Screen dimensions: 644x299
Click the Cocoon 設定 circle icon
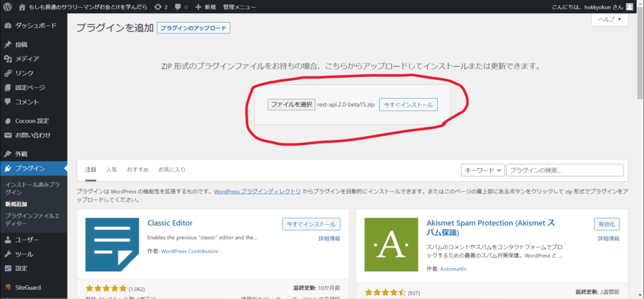8,121
